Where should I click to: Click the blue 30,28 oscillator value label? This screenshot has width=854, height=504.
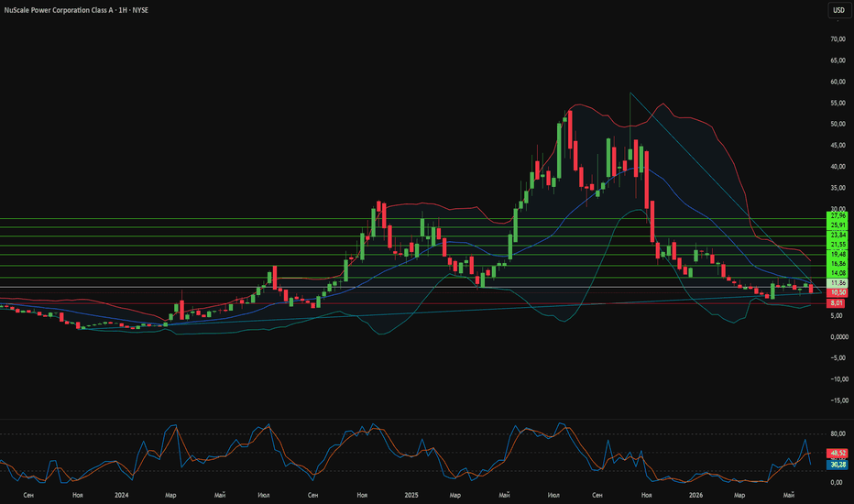(x=838, y=465)
